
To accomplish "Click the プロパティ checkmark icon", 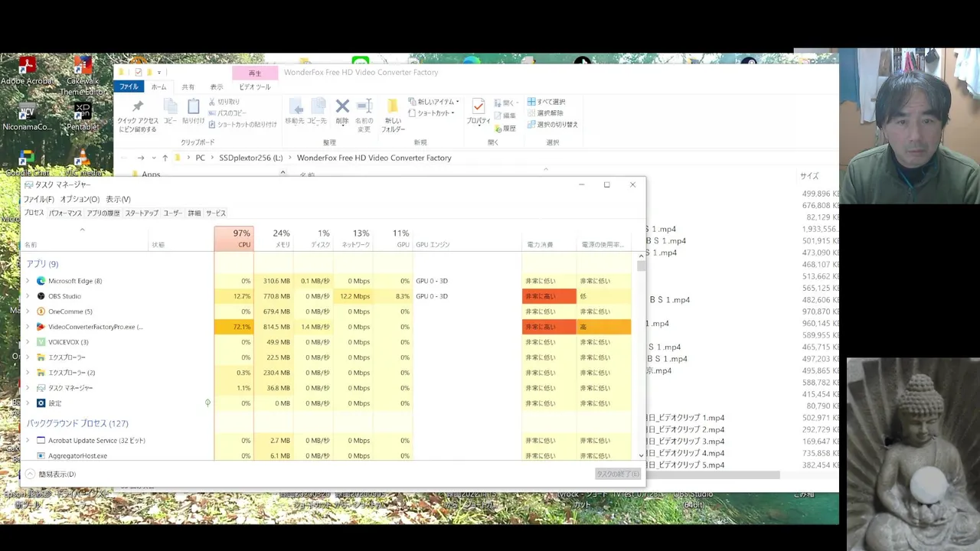I will [479, 106].
